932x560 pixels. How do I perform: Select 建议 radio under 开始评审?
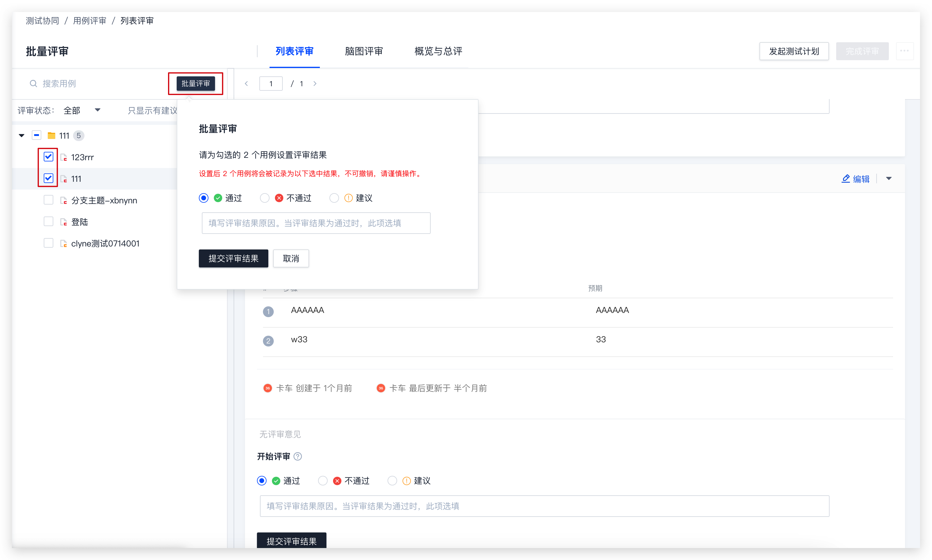pos(392,481)
